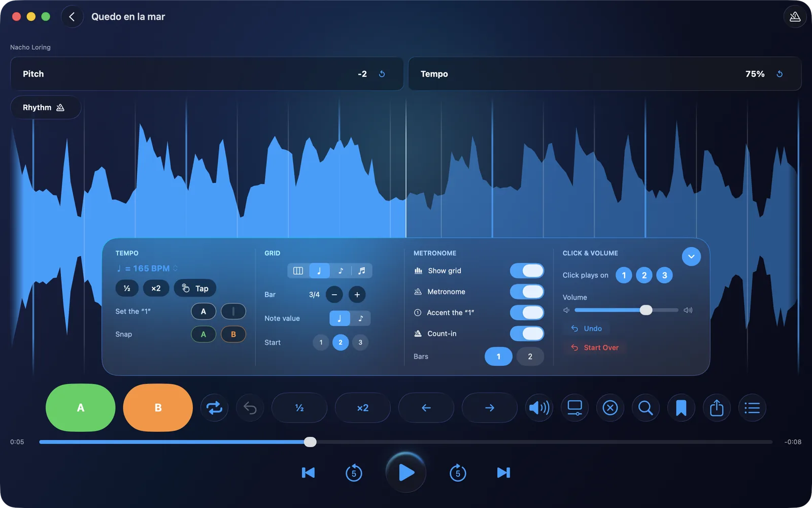Toggle the Metronome switch
The image size is (812, 508).
click(527, 292)
